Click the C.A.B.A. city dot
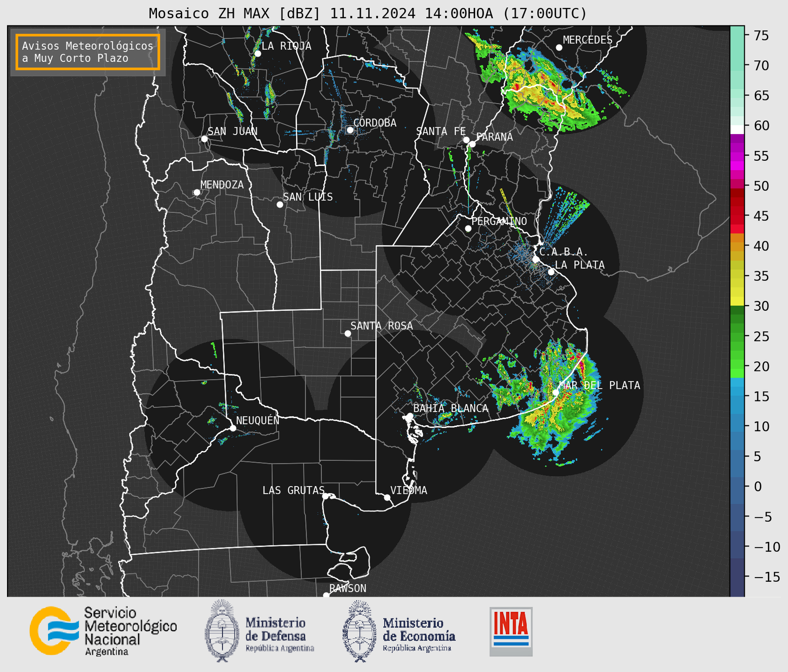Screen dimensions: 788x672 coord(536,259)
